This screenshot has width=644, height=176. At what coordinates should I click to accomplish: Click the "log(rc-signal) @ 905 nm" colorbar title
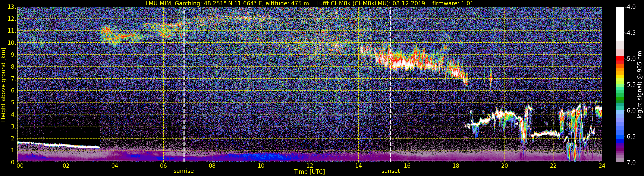(640, 85)
